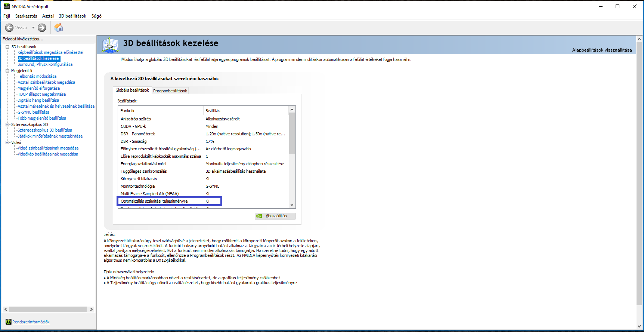Image resolution: width=644 pixels, height=332 pixels.
Task: Select Optimalizálás számítási teljesítményre row
Action: pyautogui.click(x=204, y=201)
